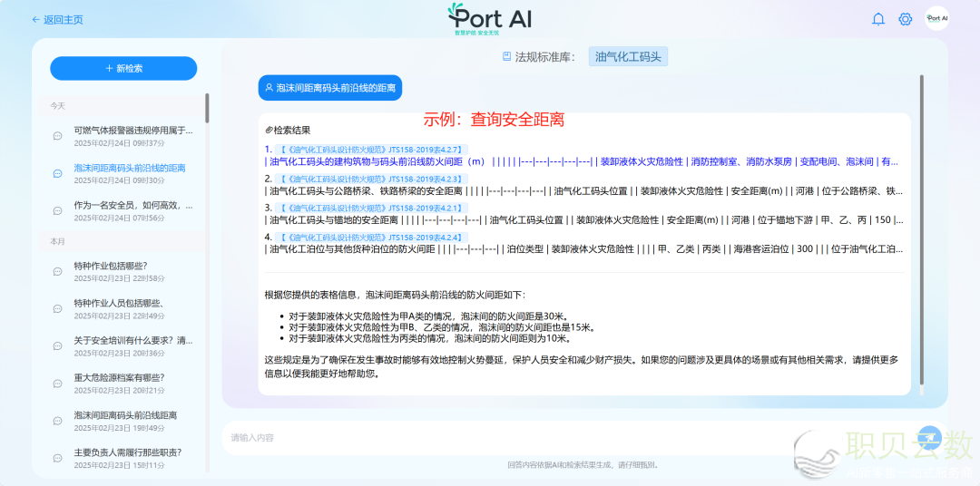Click the Port AI logo at top
The width and height of the screenshot is (980, 486).
(490, 18)
